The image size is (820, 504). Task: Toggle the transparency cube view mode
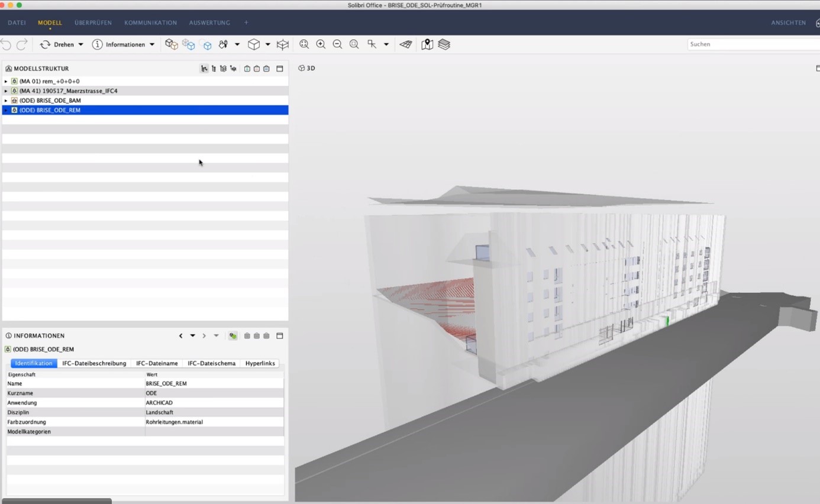click(x=188, y=44)
